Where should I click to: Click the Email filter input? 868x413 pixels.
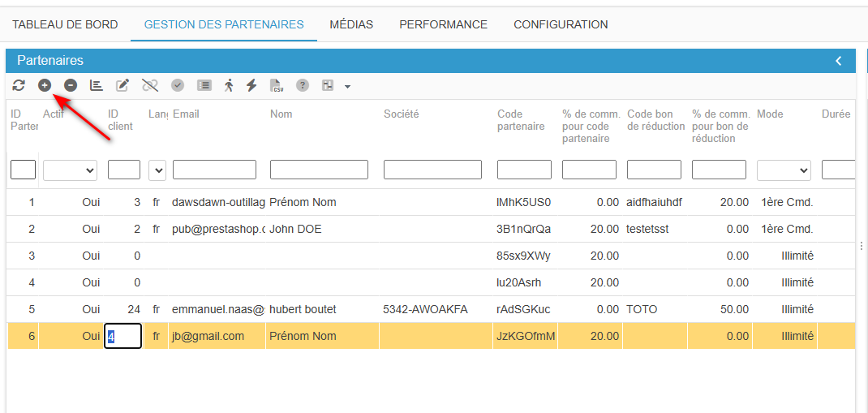click(215, 170)
